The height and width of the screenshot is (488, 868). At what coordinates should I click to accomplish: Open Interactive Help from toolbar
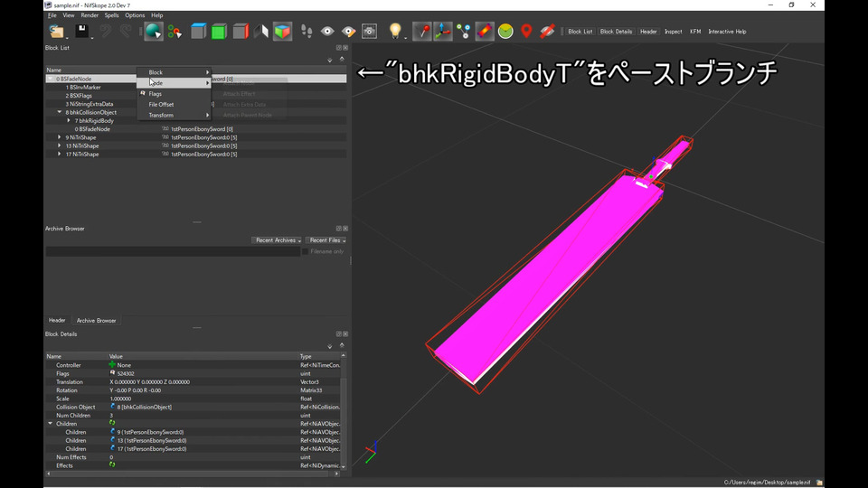click(727, 32)
